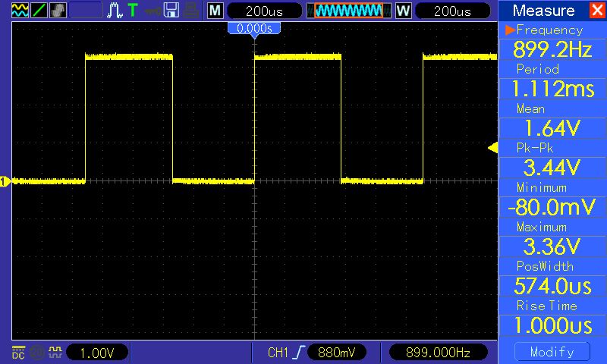Close the Measure panel
The height and width of the screenshot is (364, 607).
tap(596, 11)
